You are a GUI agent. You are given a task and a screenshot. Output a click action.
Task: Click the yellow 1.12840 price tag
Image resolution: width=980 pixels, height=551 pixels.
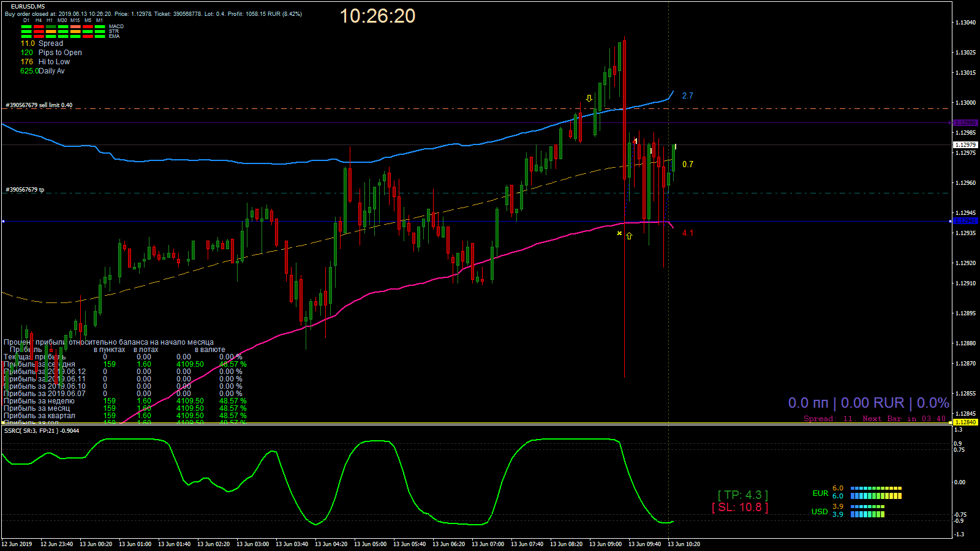[965, 422]
